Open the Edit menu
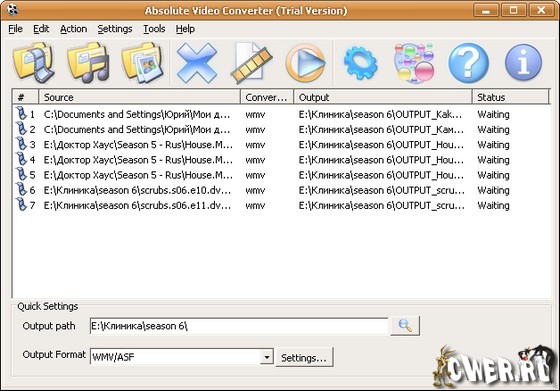The height and width of the screenshot is (391, 560). (x=41, y=29)
